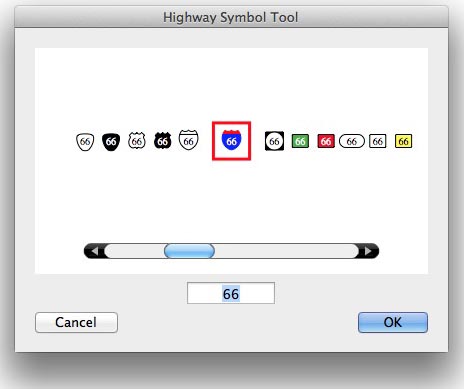Screen dimensions: 464x389
Task: Choose the red square highway symbol
Action: (326, 141)
